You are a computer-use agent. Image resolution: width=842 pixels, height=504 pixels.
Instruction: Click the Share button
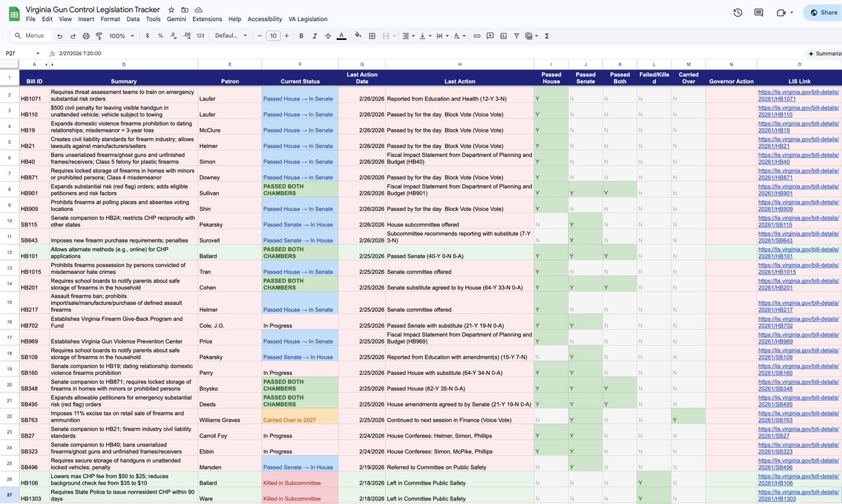[x=822, y=13]
